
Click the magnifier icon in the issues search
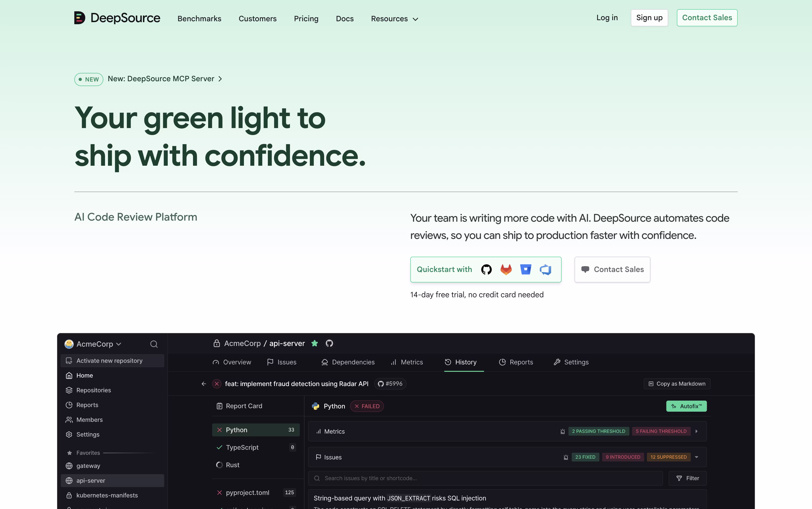tap(317, 478)
